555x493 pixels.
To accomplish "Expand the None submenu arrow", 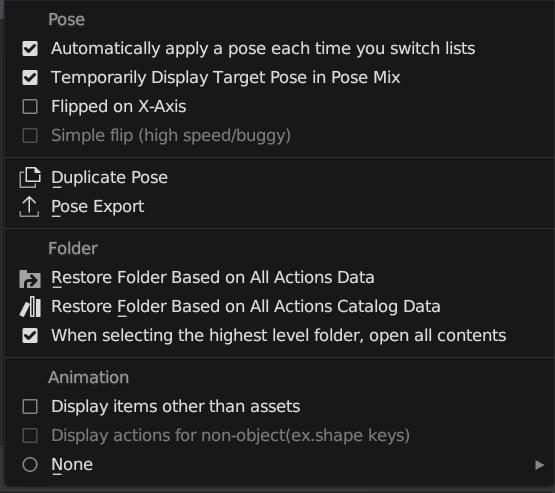I will pyautogui.click(x=539, y=465).
